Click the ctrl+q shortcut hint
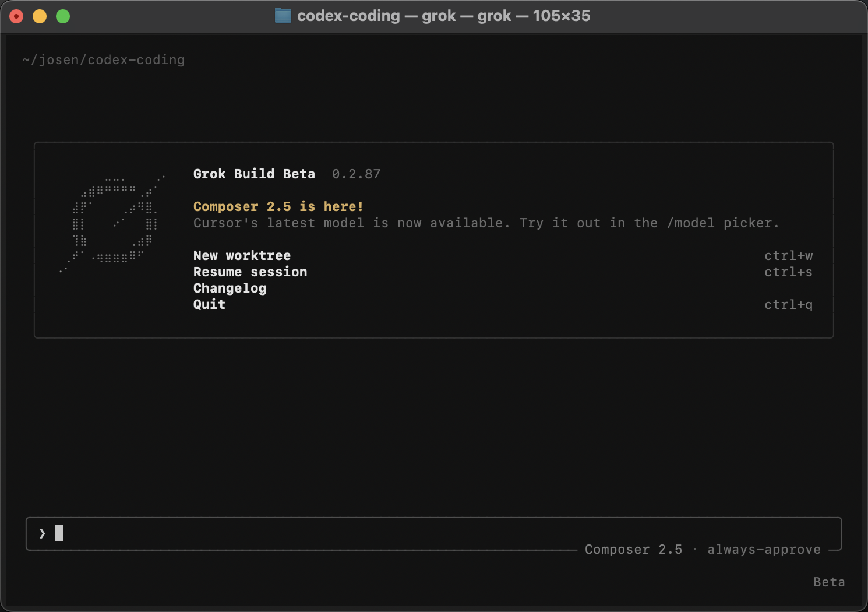The height and width of the screenshot is (612, 868). click(788, 304)
